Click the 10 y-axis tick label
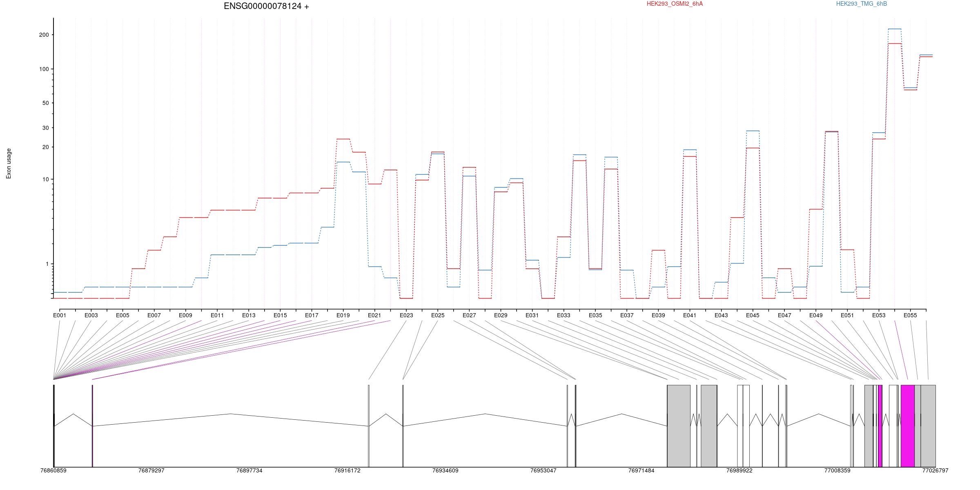This screenshot has height=490, width=980. tap(45, 179)
